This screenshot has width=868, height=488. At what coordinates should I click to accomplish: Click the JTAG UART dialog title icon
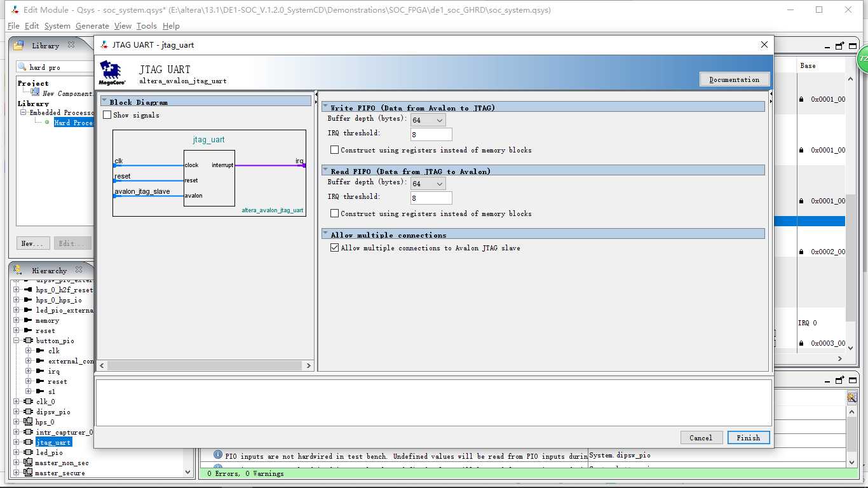(x=104, y=45)
